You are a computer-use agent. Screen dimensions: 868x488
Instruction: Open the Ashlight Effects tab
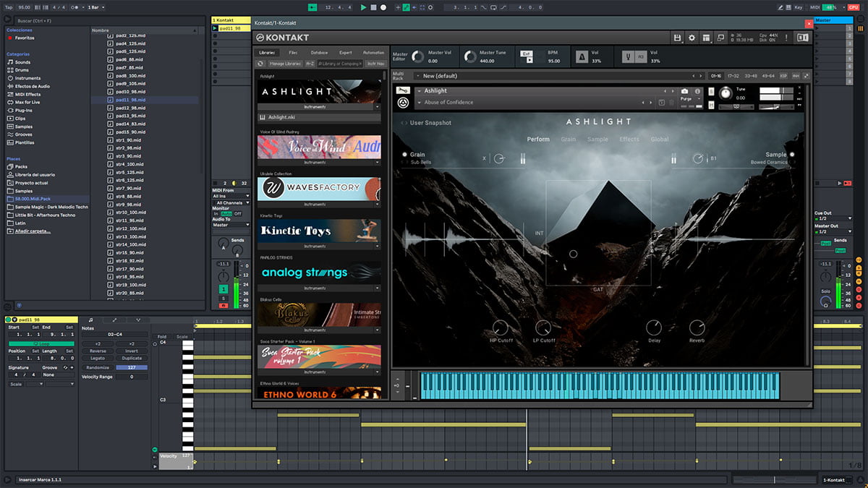(629, 140)
